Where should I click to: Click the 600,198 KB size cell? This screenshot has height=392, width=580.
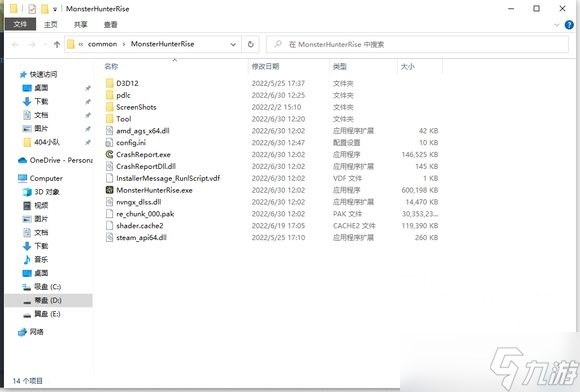420,190
